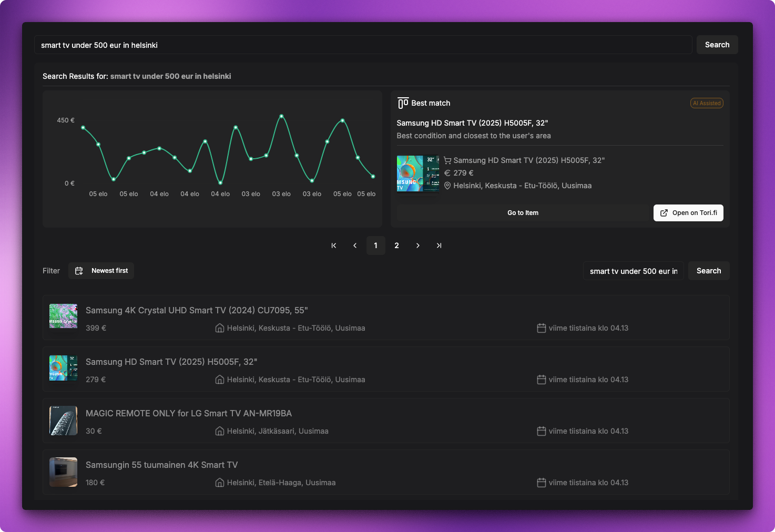Click the home icon in MAGIC REMOTE row
The image size is (775, 532).
coord(220,431)
